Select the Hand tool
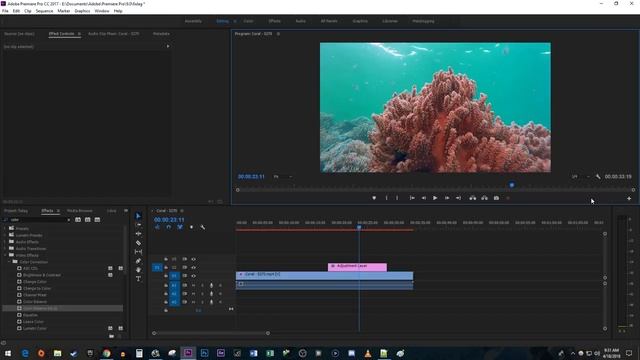Image resolution: width=640 pixels, height=360 pixels. click(138, 270)
